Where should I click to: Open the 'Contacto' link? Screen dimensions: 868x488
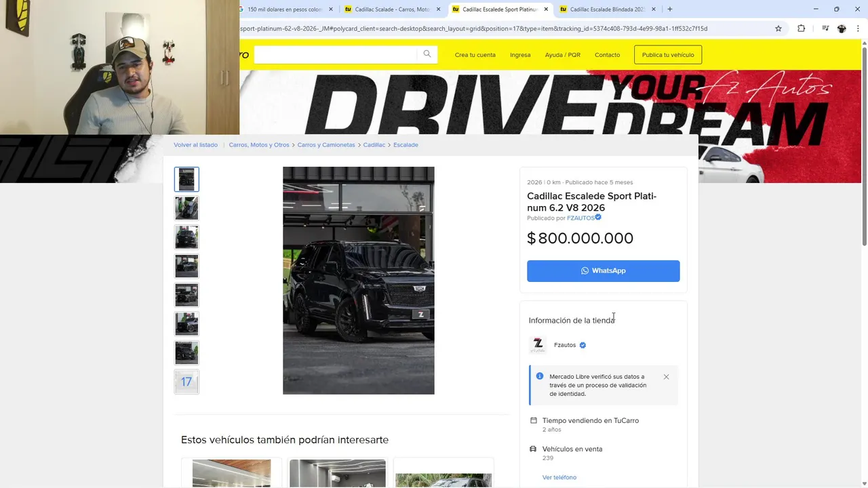tap(607, 55)
